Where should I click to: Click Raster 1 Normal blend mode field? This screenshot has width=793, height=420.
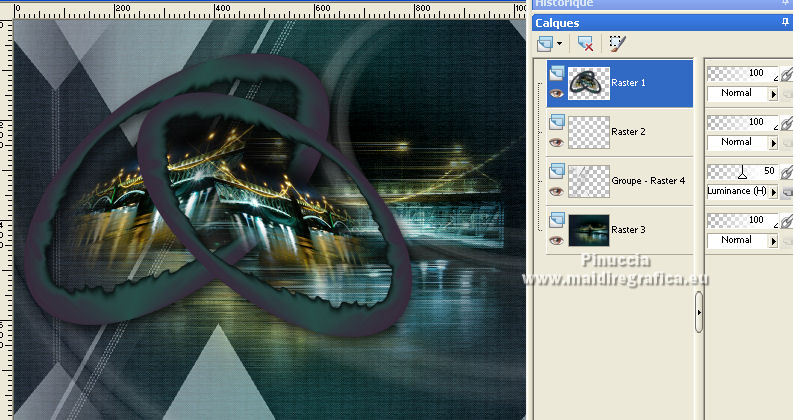(x=737, y=93)
